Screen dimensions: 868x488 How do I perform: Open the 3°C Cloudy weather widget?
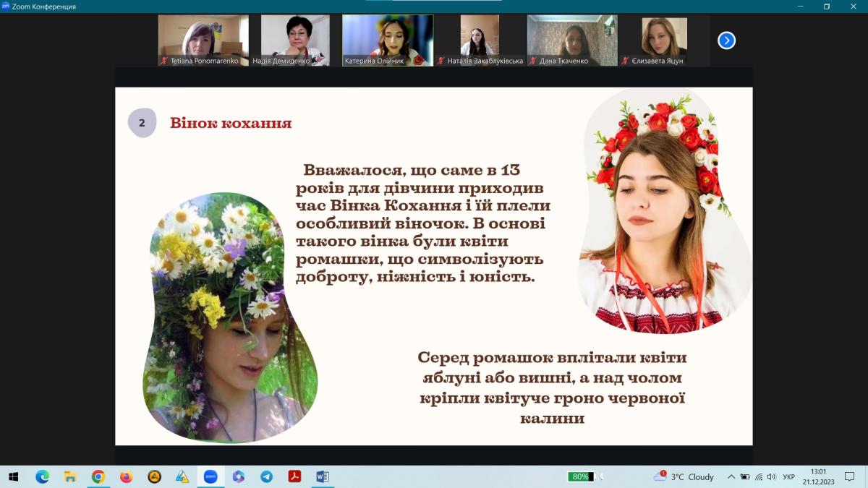pos(684,476)
